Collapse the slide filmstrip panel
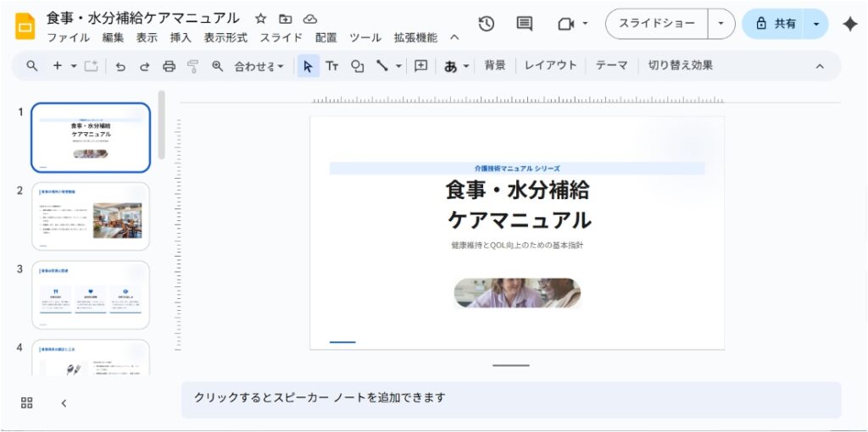Screen dimensions: 868x432 tap(64, 403)
